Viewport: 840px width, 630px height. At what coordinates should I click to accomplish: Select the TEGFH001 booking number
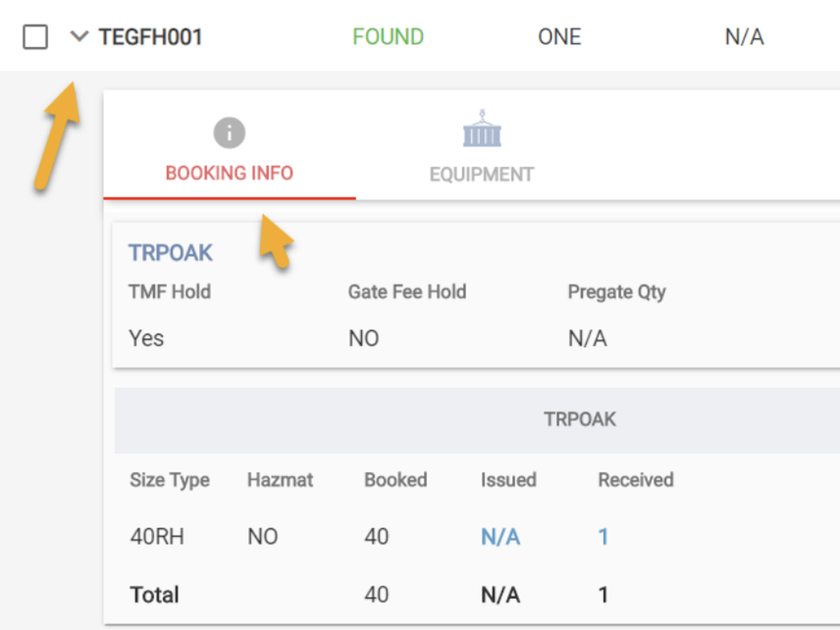[x=150, y=37]
